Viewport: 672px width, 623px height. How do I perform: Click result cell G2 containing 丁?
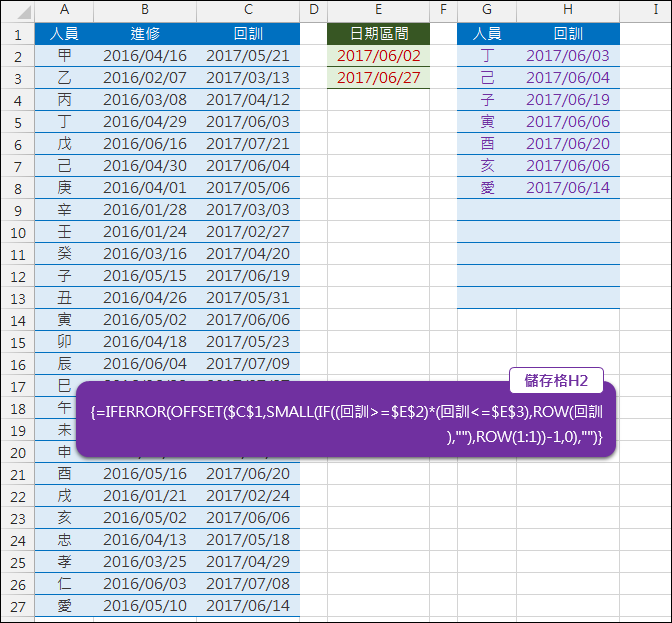point(487,56)
